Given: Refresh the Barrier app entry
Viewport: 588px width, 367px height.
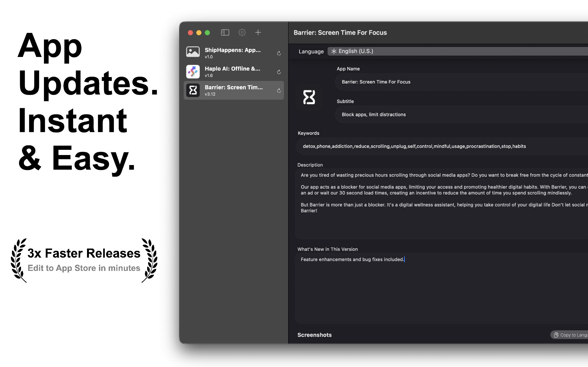Looking at the screenshot, I should pyautogui.click(x=279, y=91).
